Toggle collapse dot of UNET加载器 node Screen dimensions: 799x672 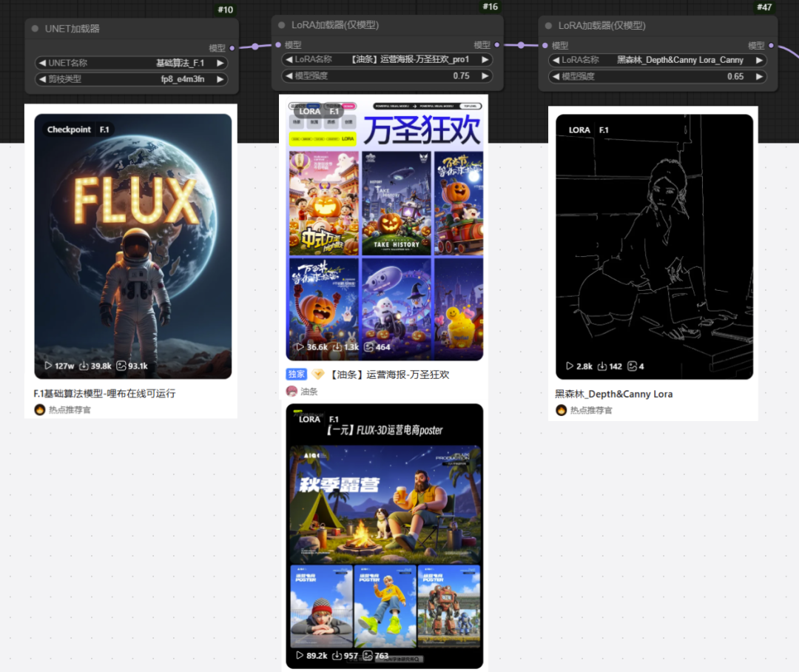click(x=36, y=29)
